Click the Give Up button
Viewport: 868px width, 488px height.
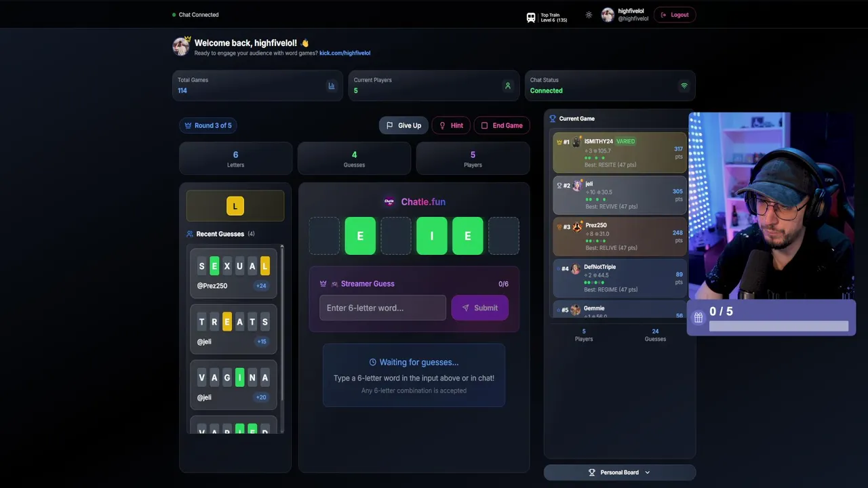click(403, 125)
